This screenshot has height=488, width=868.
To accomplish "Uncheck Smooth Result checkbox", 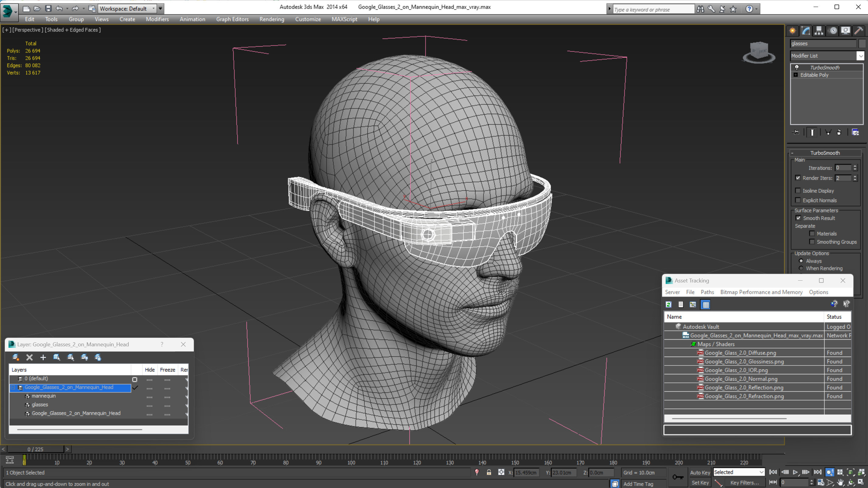I will [x=798, y=218].
